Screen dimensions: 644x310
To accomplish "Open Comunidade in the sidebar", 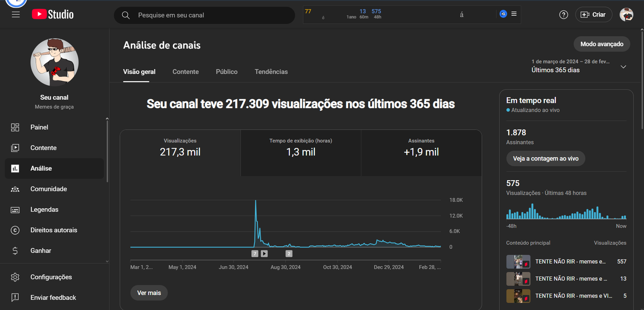I will 54,189.
